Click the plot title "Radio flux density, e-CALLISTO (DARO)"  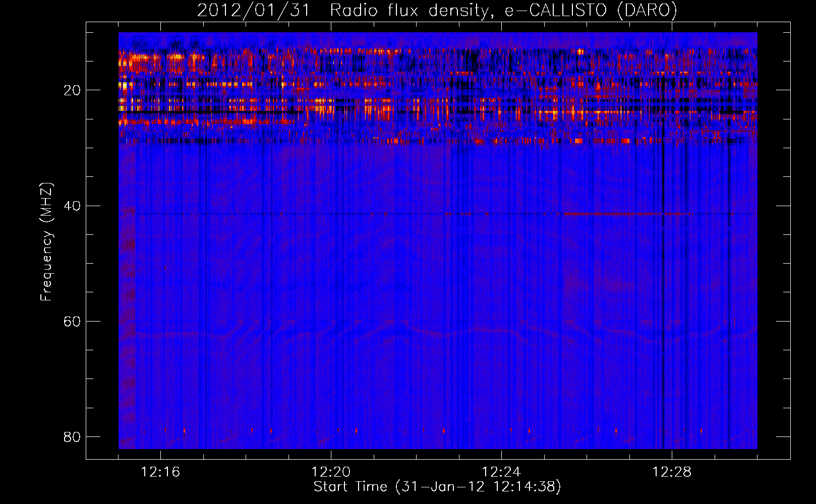tap(503, 11)
